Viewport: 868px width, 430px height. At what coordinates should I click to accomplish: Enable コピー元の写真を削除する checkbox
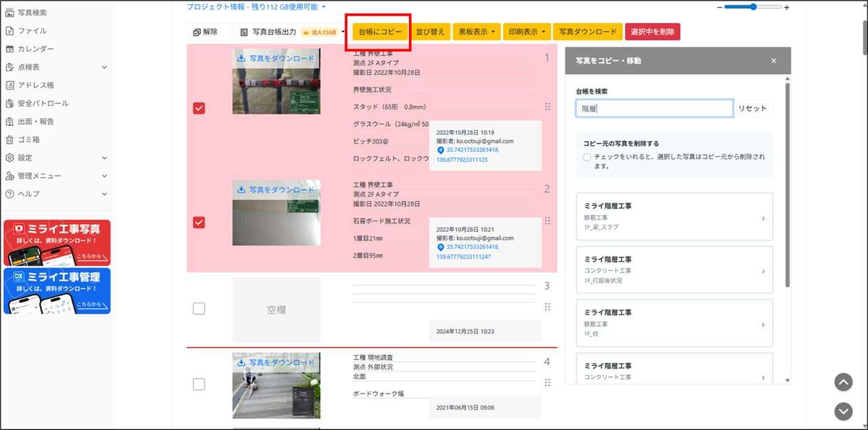click(586, 157)
